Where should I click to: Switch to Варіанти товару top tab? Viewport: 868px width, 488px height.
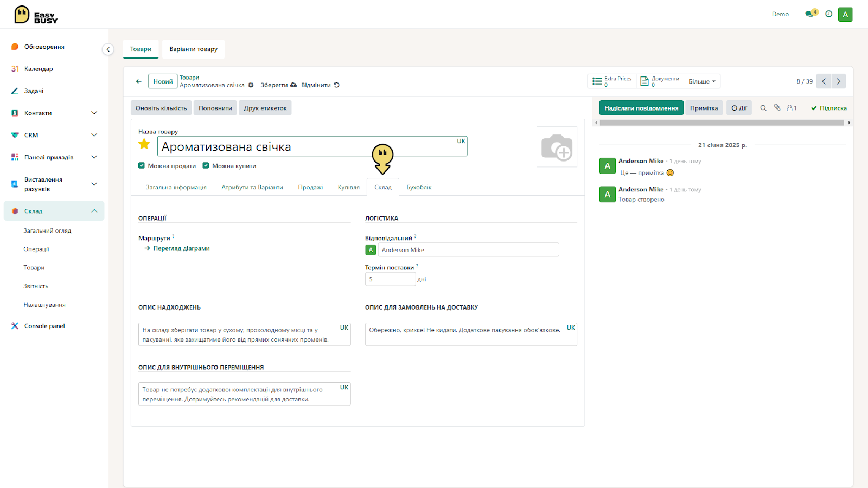[x=194, y=49]
